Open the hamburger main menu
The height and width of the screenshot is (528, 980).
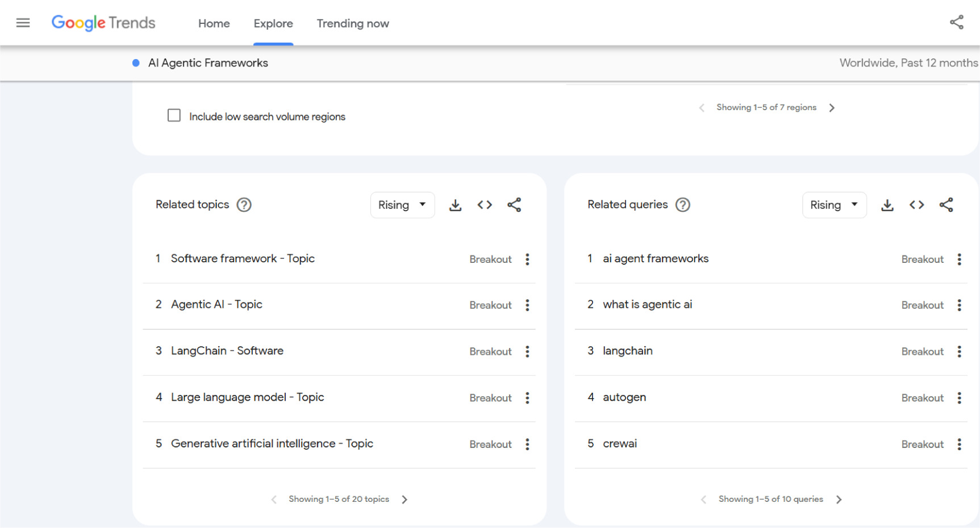tap(23, 23)
